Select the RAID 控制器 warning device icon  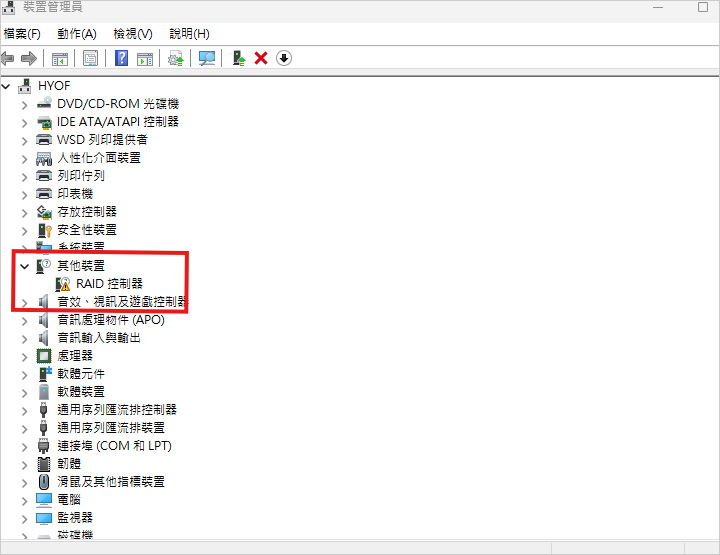tap(62, 284)
